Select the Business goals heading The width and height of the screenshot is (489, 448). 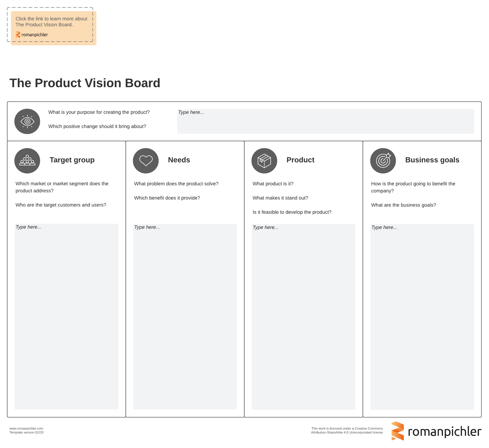pos(432,160)
